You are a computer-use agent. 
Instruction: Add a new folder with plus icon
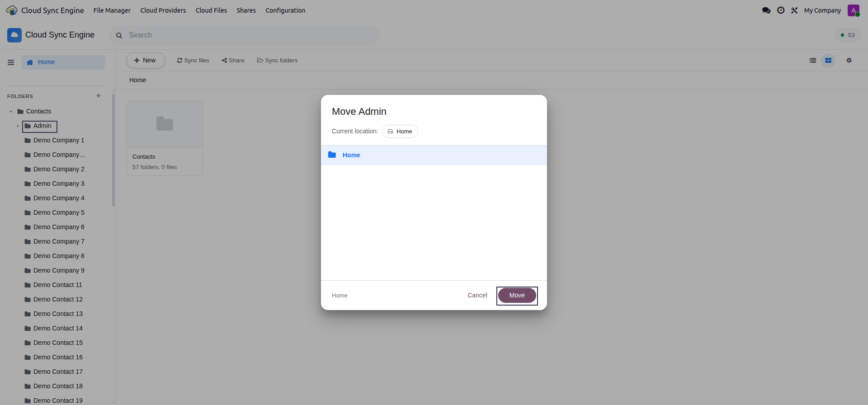(x=99, y=96)
